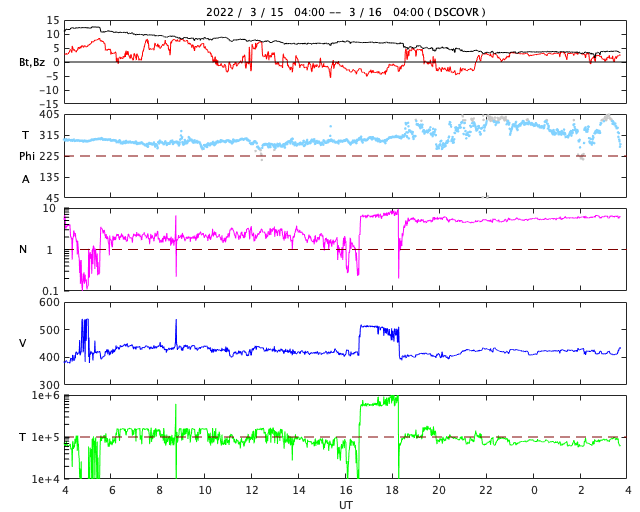
Task: Click the 300 tick on the V panel
Action: (x=49, y=385)
